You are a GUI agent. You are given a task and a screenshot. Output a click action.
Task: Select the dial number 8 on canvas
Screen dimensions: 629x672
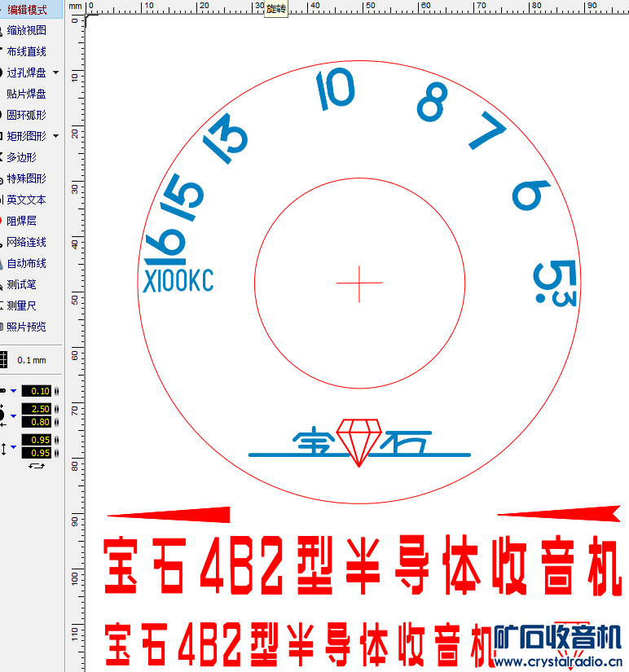point(432,102)
